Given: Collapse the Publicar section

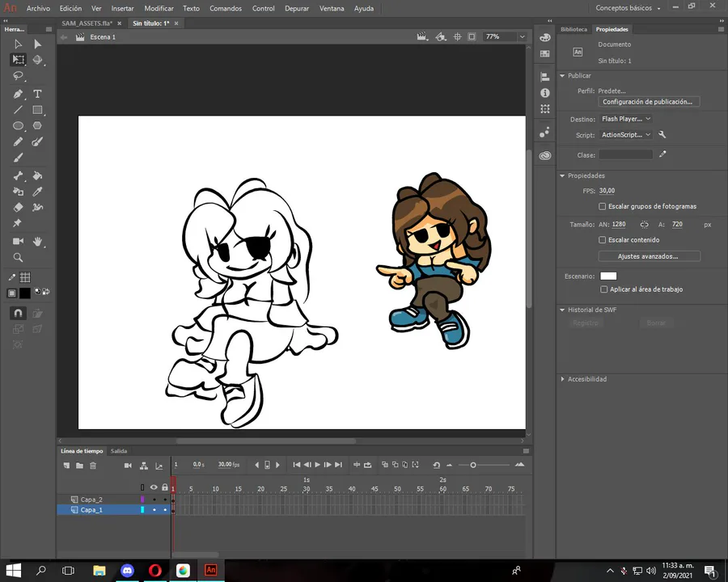Looking at the screenshot, I should tap(562, 76).
